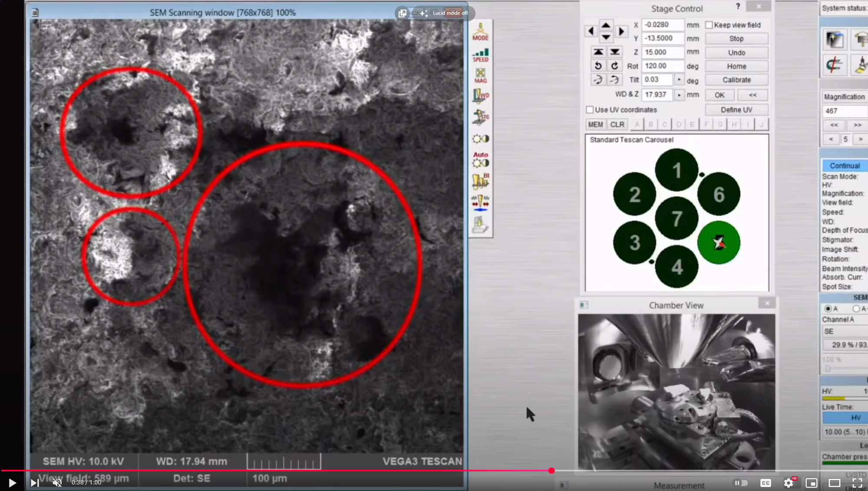Decrease magnification step with < button
868x491 pixels.
pyautogui.click(x=831, y=139)
